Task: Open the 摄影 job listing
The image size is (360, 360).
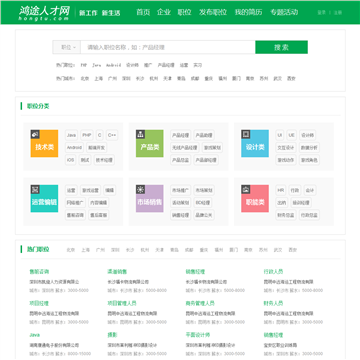Action: (x=112, y=335)
